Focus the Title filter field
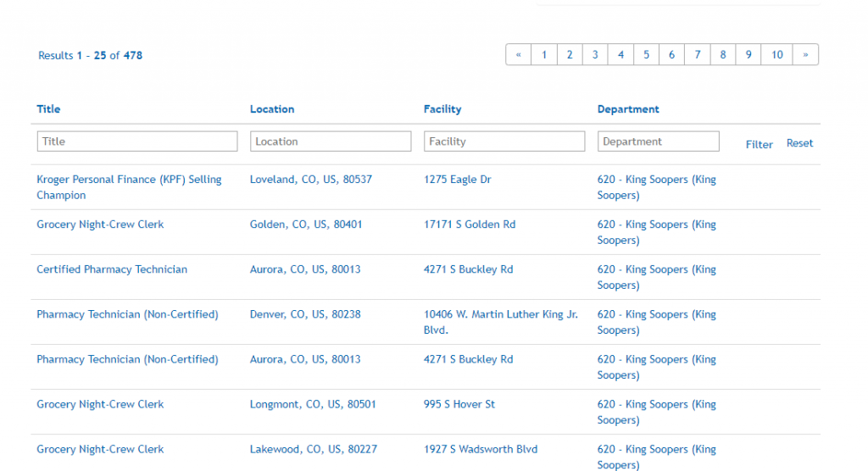 [x=137, y=141]
